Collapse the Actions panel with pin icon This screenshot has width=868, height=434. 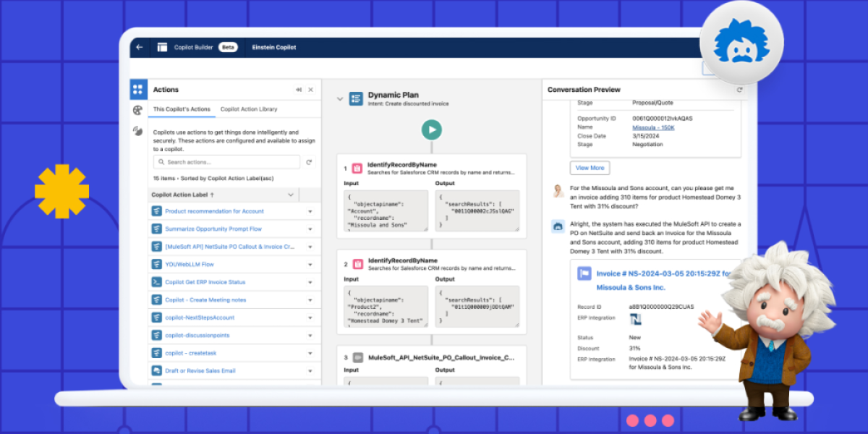(x=298, y=90)
